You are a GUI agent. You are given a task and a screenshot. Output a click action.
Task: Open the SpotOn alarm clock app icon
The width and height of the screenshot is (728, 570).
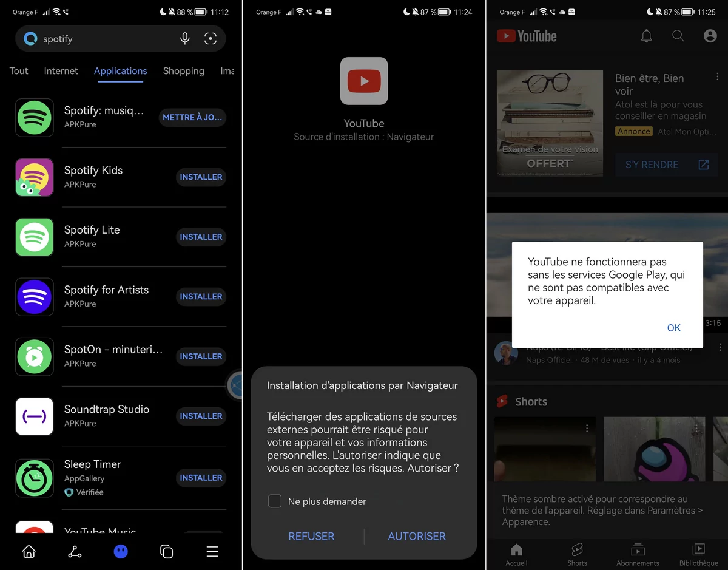point(35,356)
